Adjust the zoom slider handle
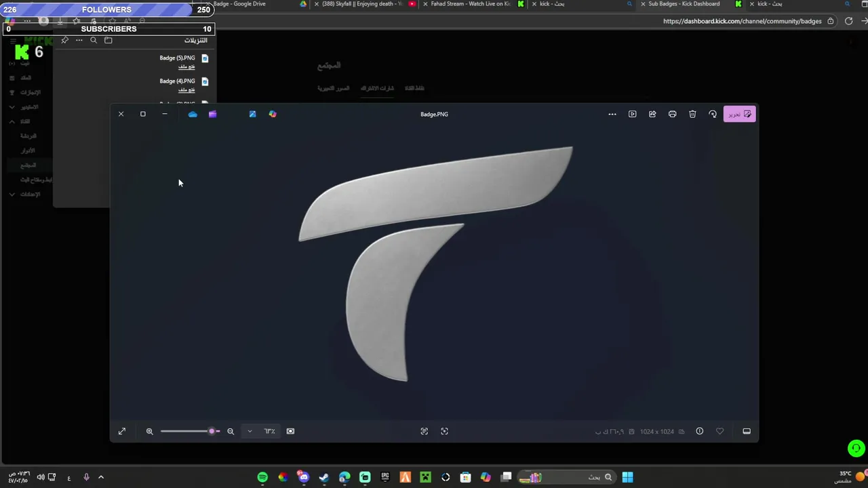 point(212,431)
